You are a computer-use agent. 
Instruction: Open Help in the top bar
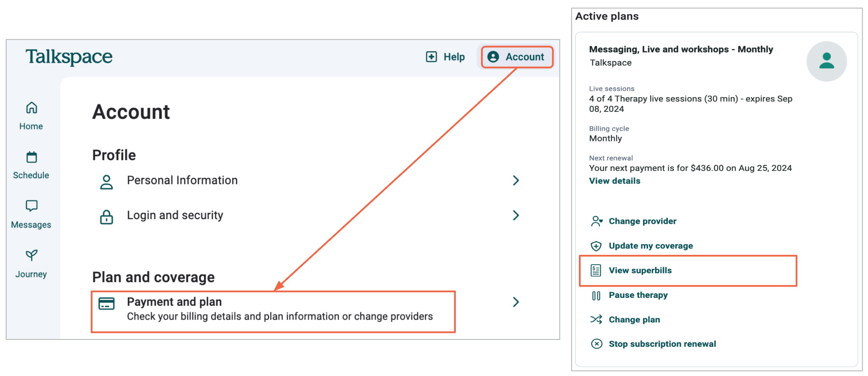[x=445, y=57]
